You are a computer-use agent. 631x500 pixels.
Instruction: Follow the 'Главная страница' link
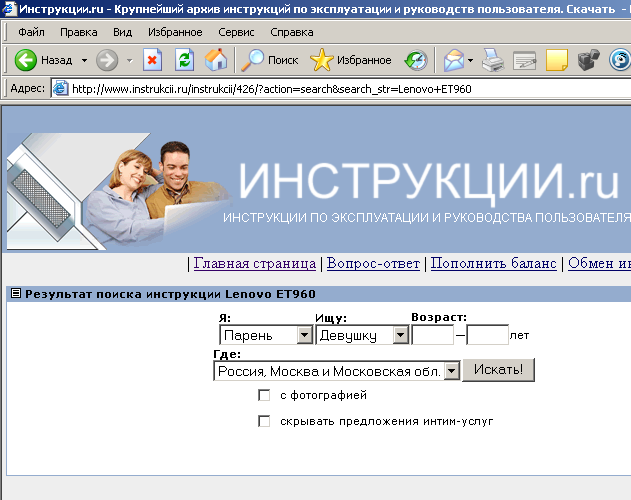pos(254,264)
